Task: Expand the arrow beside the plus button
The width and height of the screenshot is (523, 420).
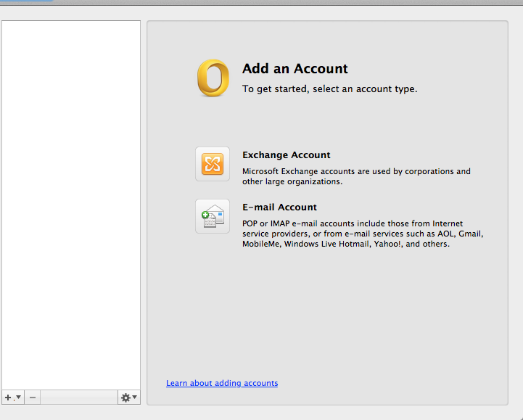Action: pyautogui.click(x=18, y=397)
